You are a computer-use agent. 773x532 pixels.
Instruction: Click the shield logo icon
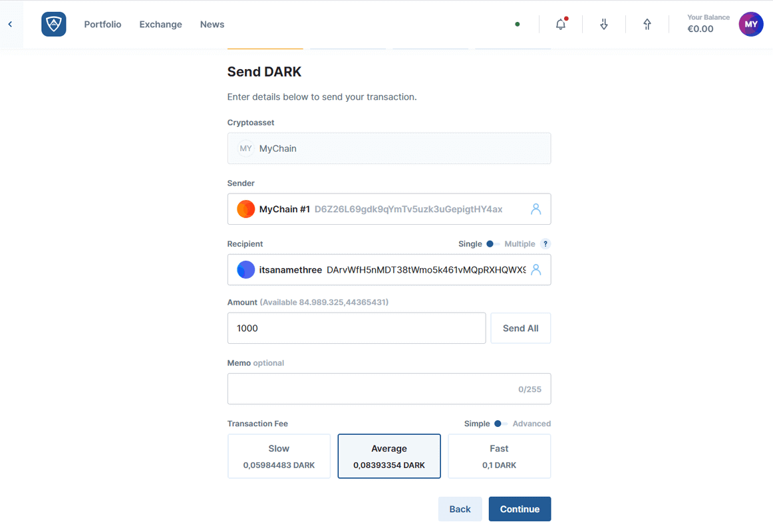tap(53, 25)
